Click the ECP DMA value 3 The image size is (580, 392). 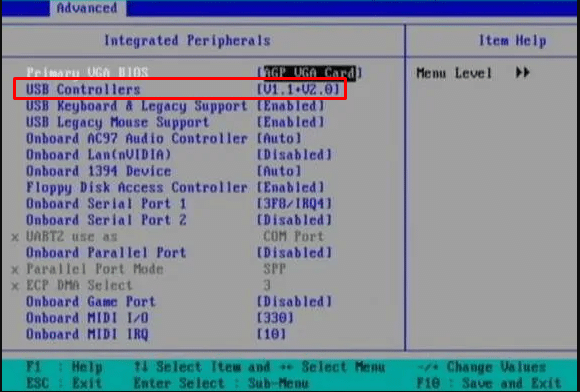coord(267,285)
